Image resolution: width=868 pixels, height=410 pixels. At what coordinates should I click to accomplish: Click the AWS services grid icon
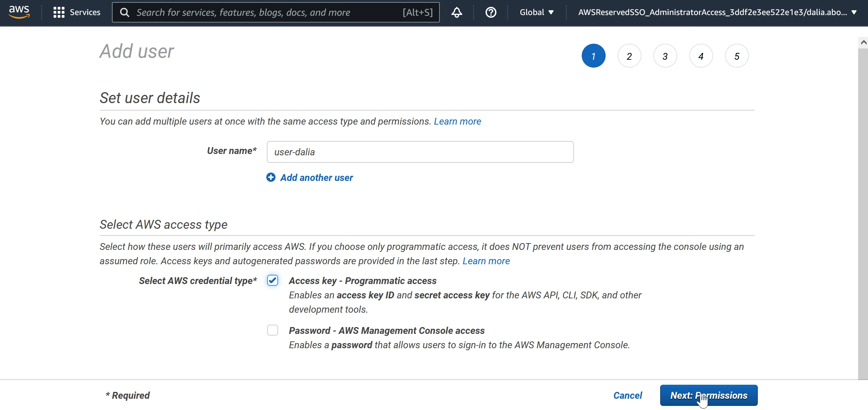[58, 11]
